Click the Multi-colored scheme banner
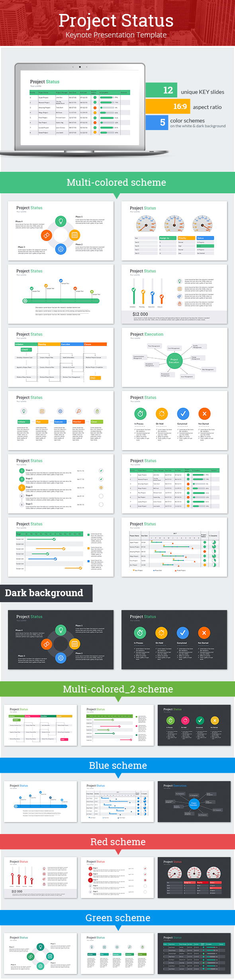The height and width of the screenshot is (980, 235). (x=117, y=183)
